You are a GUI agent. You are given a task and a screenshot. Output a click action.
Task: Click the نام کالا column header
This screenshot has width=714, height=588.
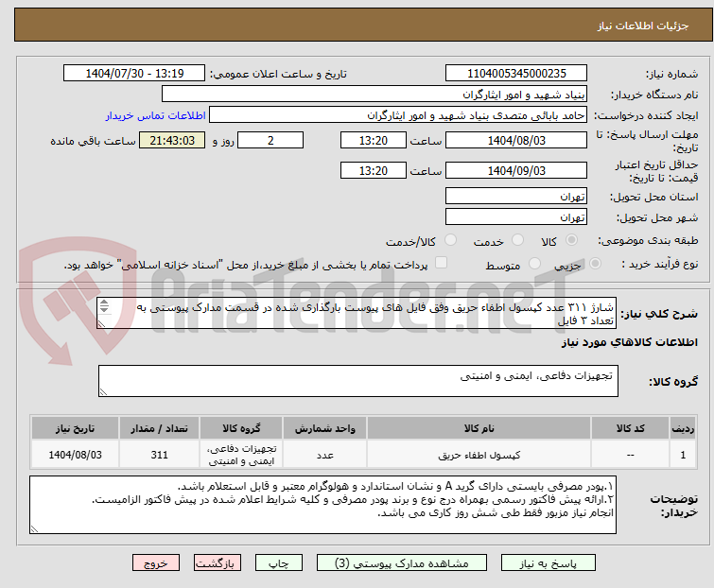pos(479,428)
